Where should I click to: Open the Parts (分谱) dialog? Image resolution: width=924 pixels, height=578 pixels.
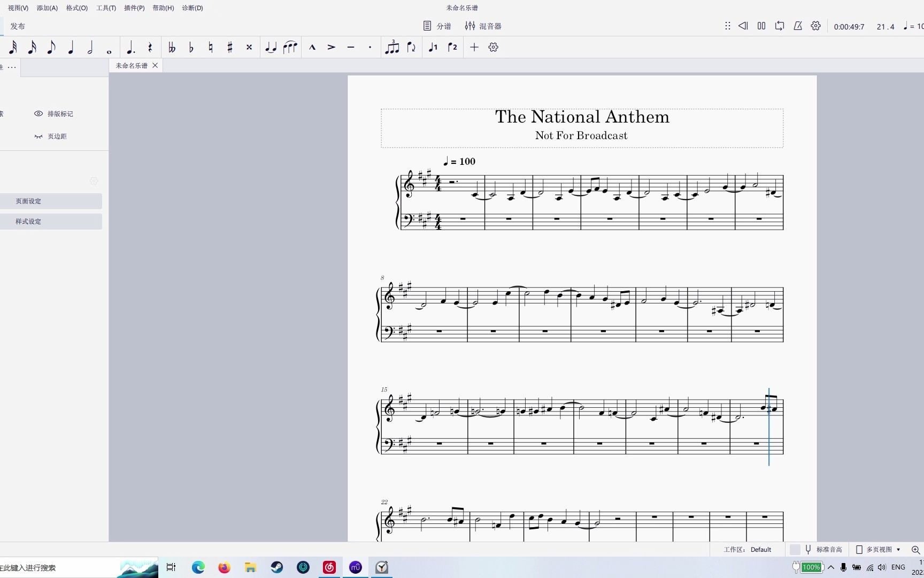coord(437,26)
